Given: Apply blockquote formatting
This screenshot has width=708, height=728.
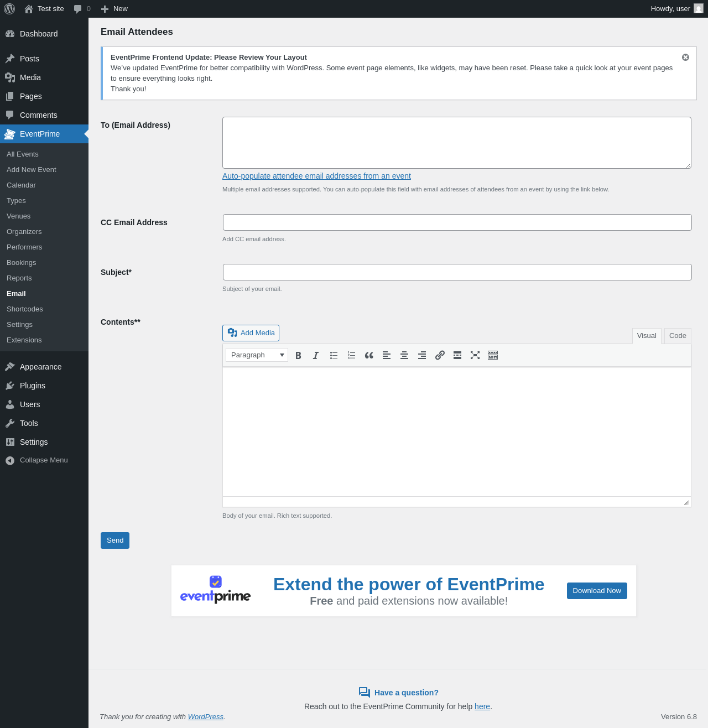Looking at the screenshot, I should 369,355.
